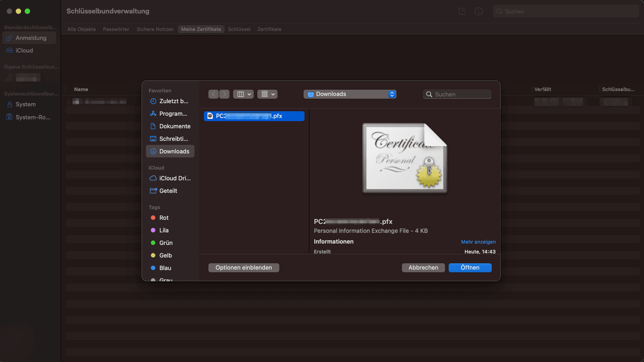Open the column view options dropdown

(x=243, y=94)
